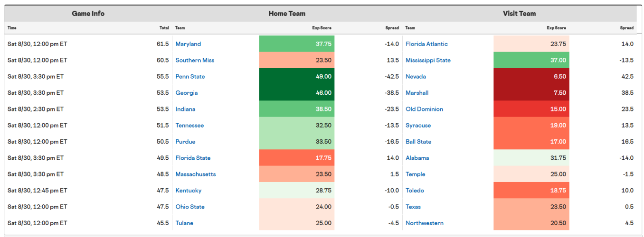Image resolution: width=644 pixels, height=237 pixels.
Task: Select Marshall's 7.50 expected score cell
Action: point(531,93)
